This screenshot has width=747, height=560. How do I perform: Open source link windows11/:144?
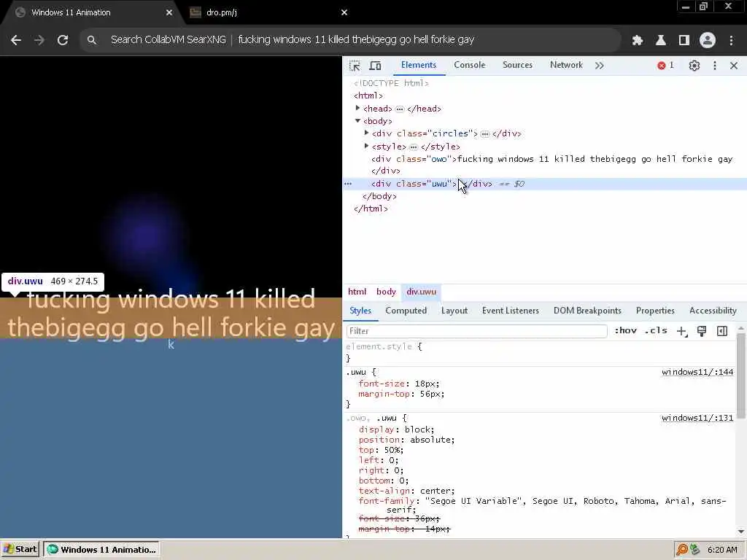pyautogui.click(x=697, y=372)
